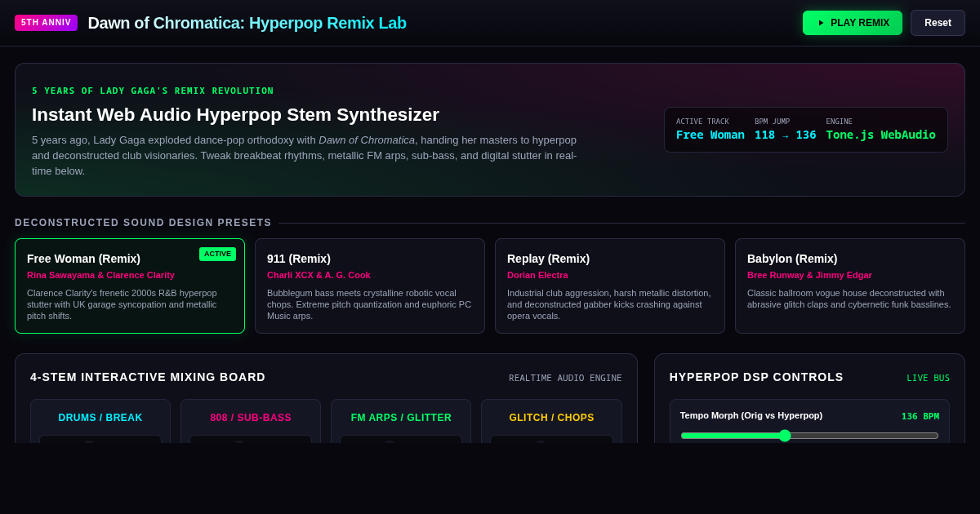
Task: Click the Tone.js WebAudio engine value
Action: tap(880, 135)
